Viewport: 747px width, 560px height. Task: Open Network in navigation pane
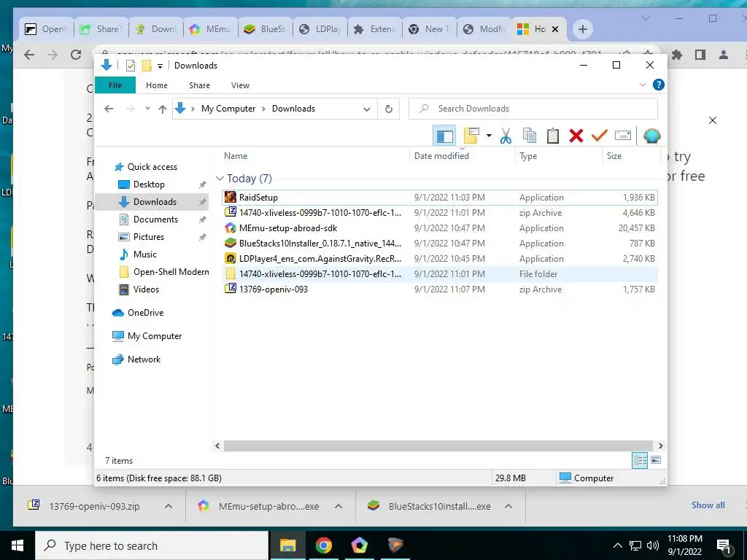tap(144, 359)
